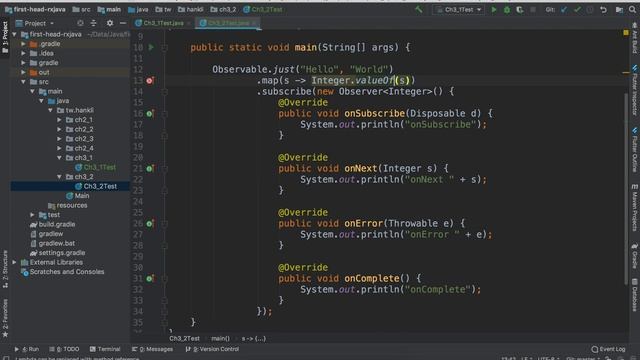Click main() in the editor breadcrumb
The image size is (640, 360).
[x=220, y=338]
